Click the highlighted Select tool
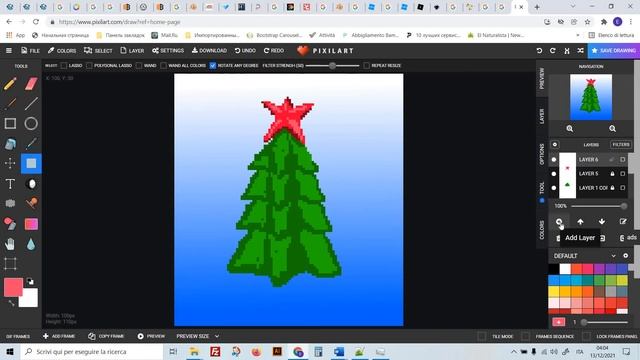This screenshot has height=360, width=640. [31, 163]
